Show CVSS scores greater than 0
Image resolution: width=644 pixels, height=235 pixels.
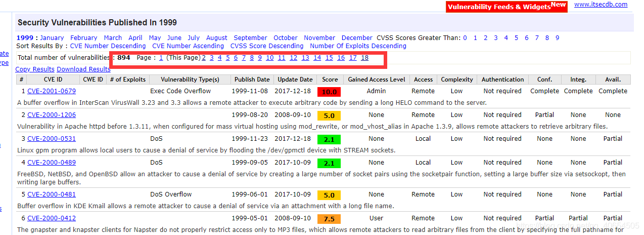pyautogui.click(x=465, y=38)
